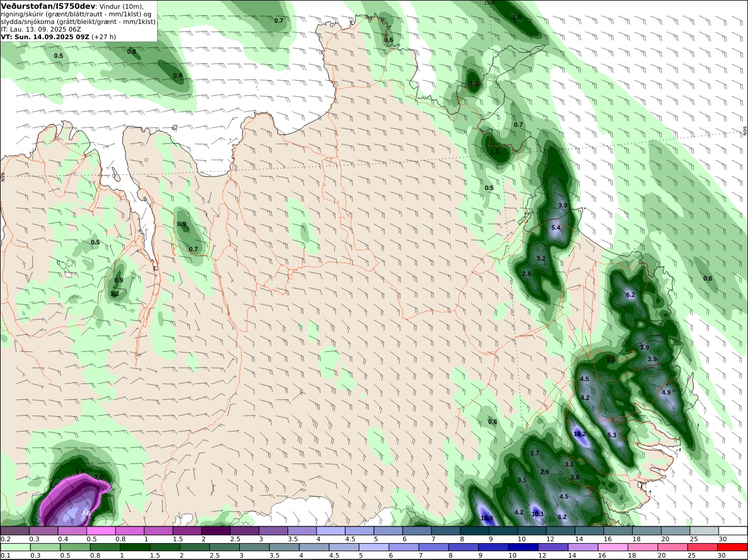Click the '10.9' precipitation value on the map
748x560 pixels.
486,518
